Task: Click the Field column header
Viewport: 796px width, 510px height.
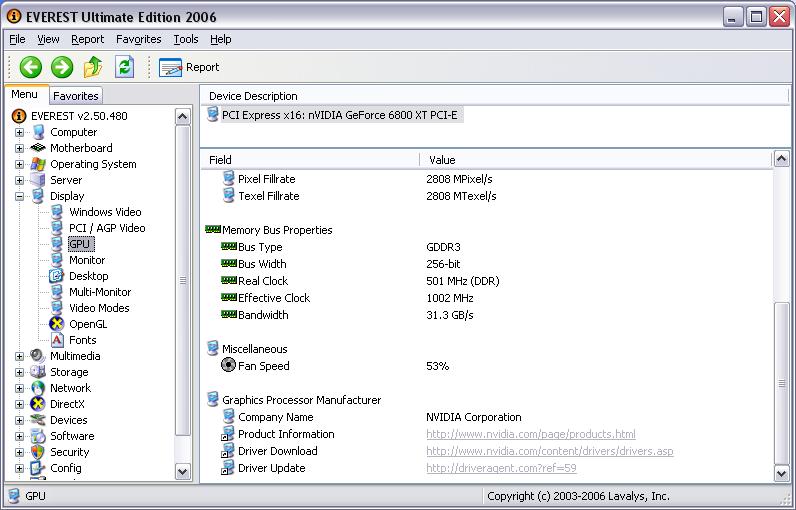Action: click(311, 160)
